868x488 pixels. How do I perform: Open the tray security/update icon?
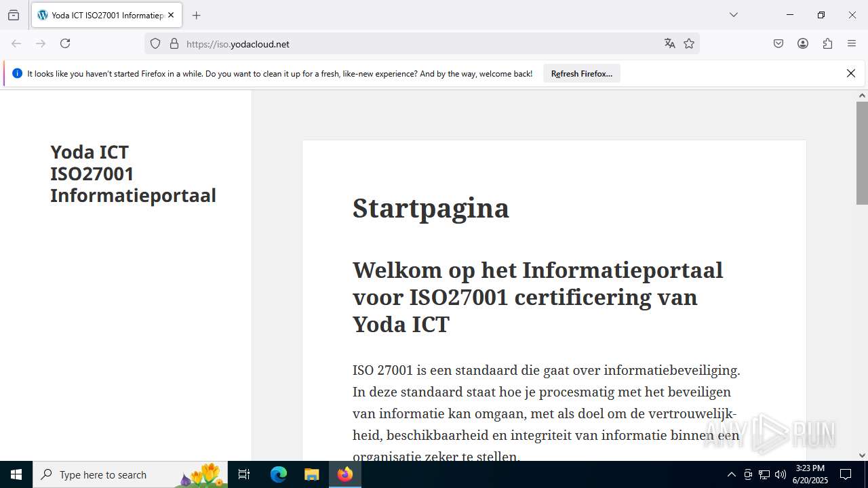pyautogui.click(x=748, y=474)
